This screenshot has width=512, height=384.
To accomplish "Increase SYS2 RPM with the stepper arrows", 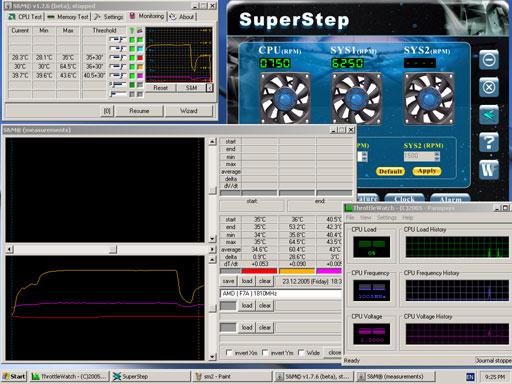I will point(437,154).
